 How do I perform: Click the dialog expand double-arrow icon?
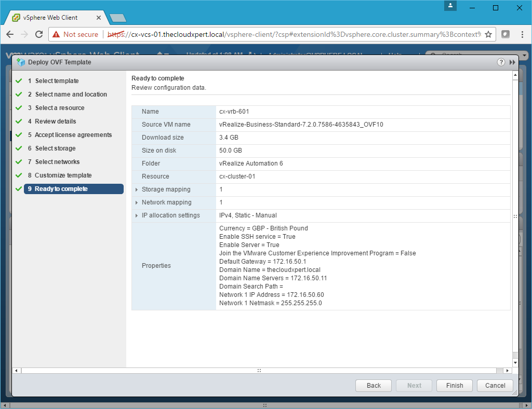coord(512,62)
